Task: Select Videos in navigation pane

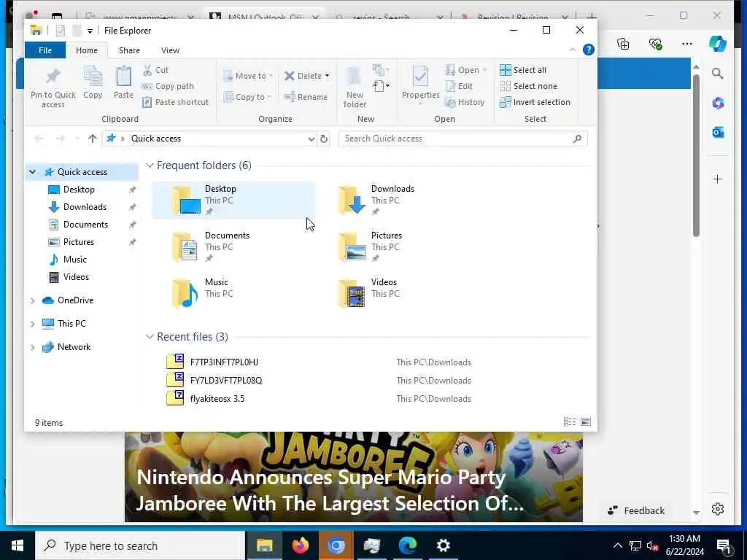Action: point(76,277)
